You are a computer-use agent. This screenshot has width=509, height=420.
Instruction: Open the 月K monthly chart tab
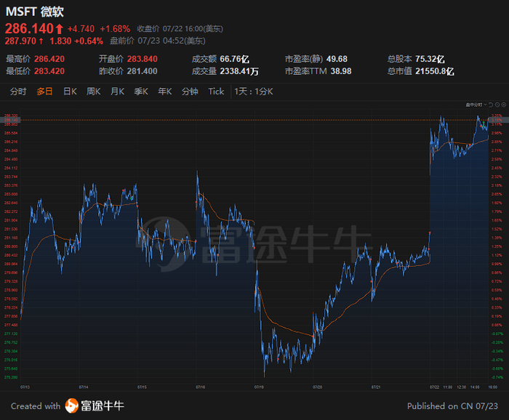click(x=117, y=92)
